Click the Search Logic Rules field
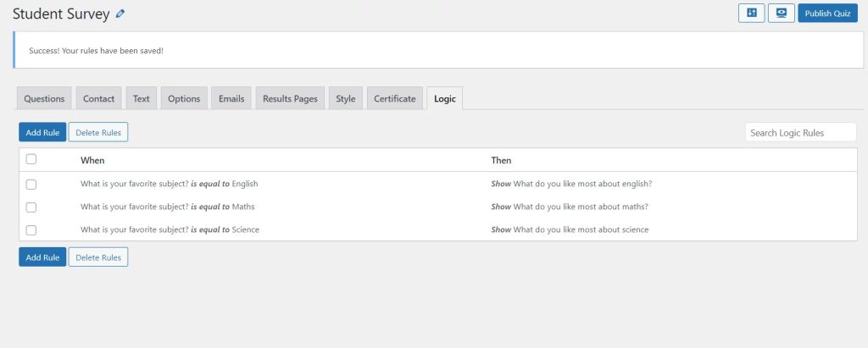The image size is (868, 348). click(800, 133)
